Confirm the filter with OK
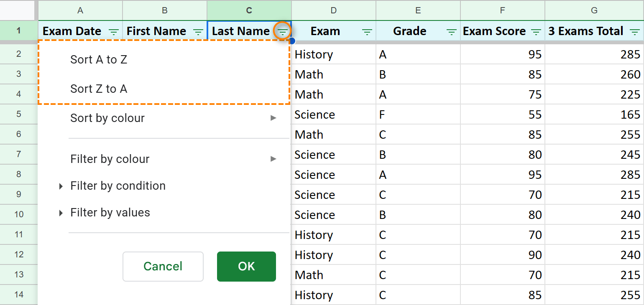The height and width of the screenshot is (305, 644). [246, 266]
